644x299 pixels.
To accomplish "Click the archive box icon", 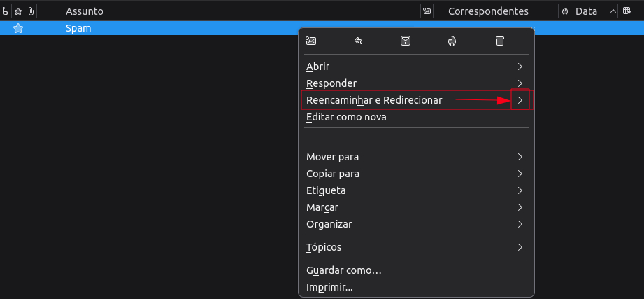I will [x=406, y=41].
